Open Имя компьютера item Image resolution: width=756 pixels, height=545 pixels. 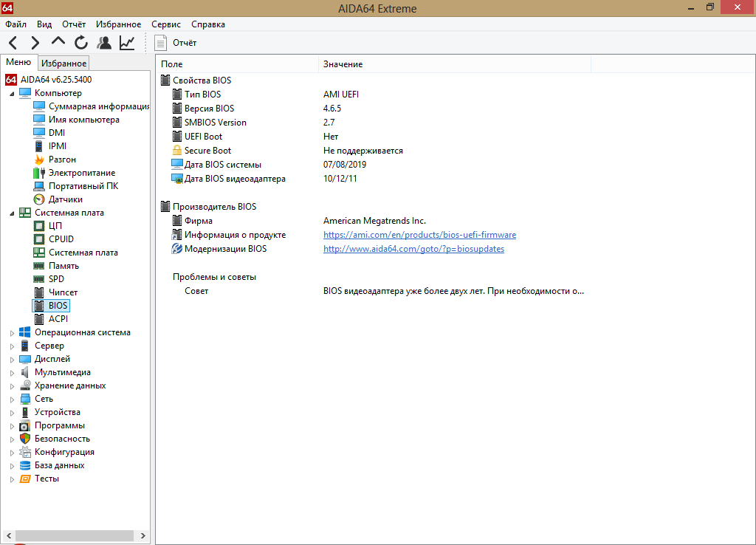click(76, 120)
